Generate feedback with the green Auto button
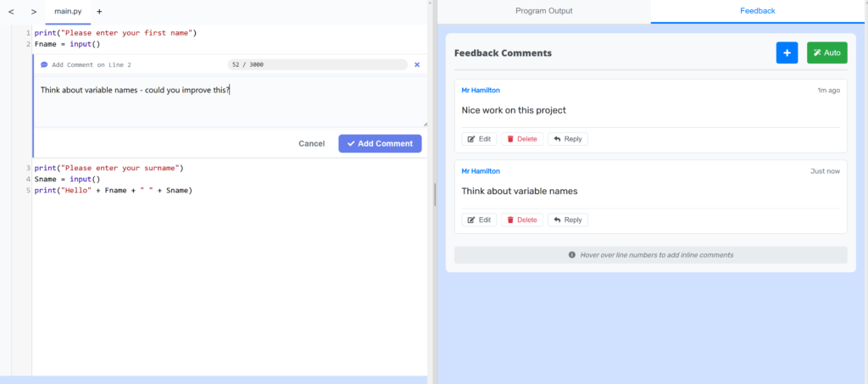Screen dimensions: 868x384 pyautogui.click(x=826, y=53)
